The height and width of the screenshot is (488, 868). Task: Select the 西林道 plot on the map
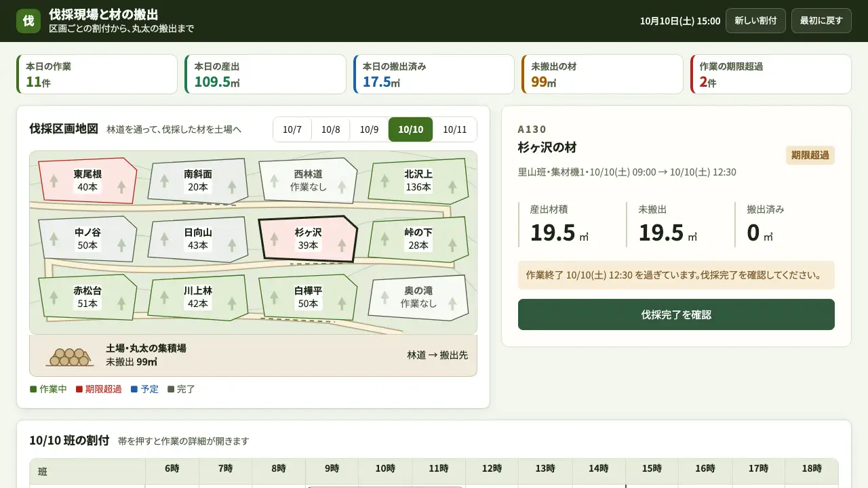(x=308, y=180)
